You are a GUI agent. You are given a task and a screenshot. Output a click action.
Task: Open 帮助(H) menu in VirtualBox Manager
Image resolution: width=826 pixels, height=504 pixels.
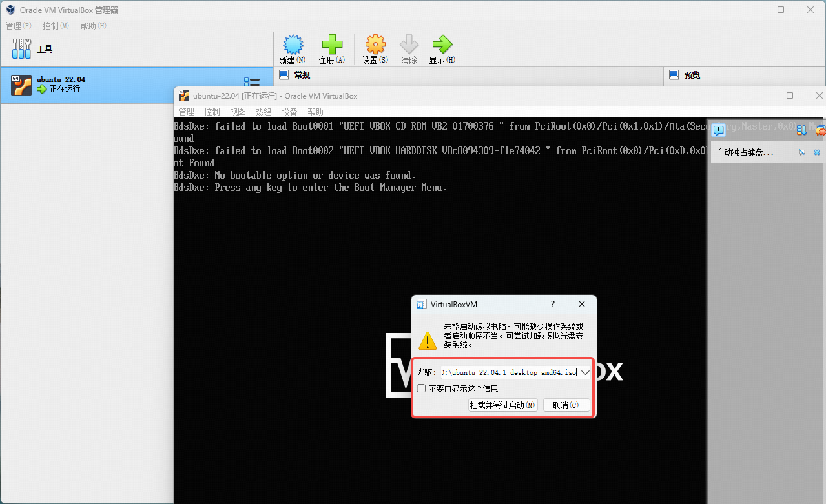(93, 26)
